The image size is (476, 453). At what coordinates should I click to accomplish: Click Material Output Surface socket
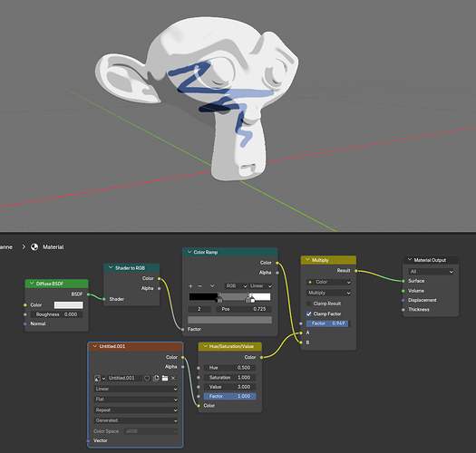tap(403, 281)
